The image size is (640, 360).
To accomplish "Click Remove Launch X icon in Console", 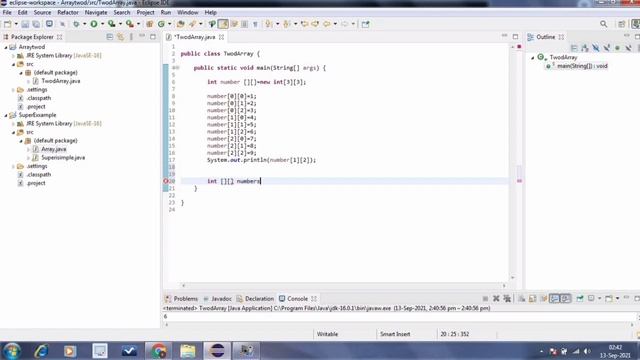I will point(496,298).
